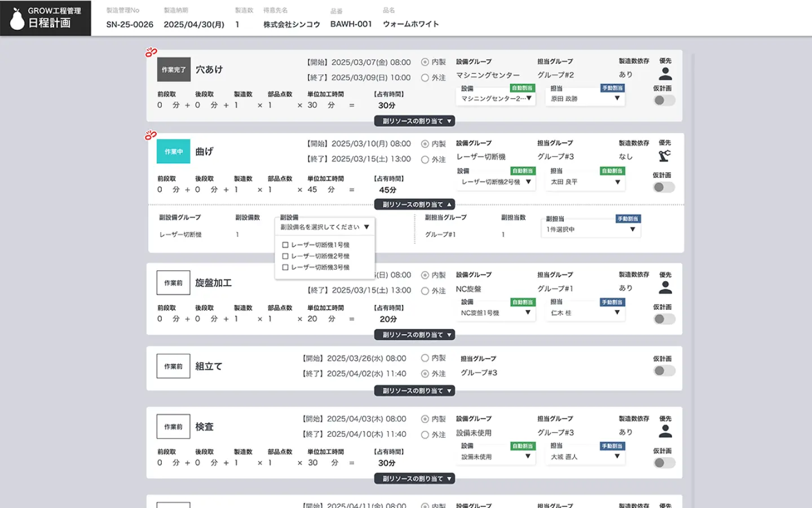The image size is (812, 508).
Task: Click the person priority icon for 旋盤加工
Action: [x=665, y=288]
